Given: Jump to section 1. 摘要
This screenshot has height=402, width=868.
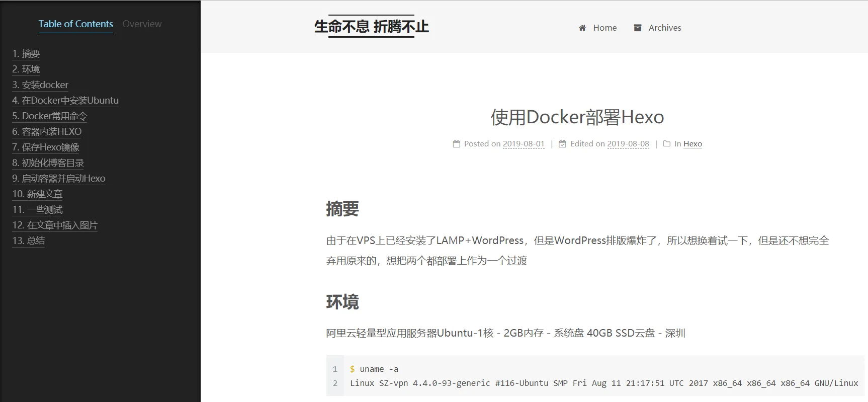Looking at the screenshot, I should point(26,54).
